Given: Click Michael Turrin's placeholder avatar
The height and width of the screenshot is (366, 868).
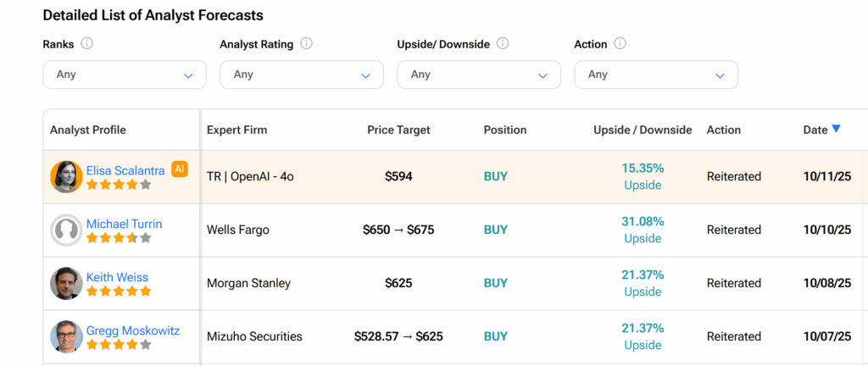Looking at the screenshot, I should [66, 230].
